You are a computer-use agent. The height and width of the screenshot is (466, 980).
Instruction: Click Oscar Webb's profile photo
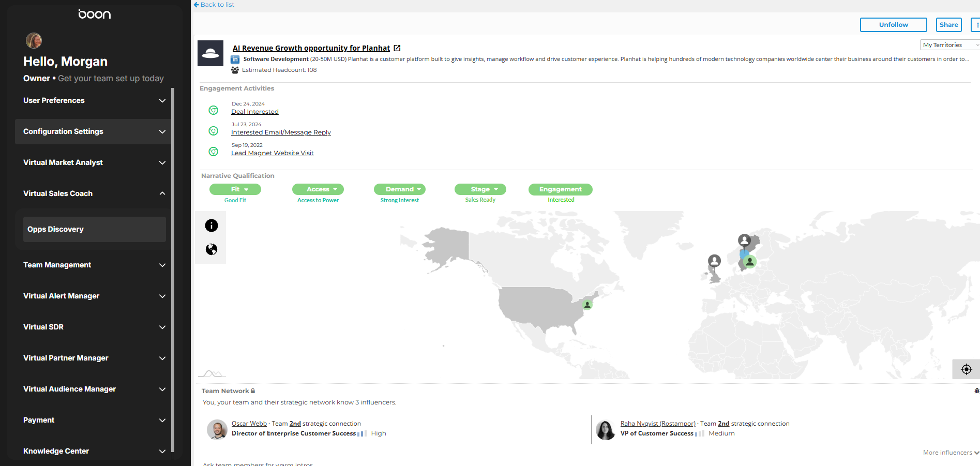pyautogui.click(x=217, y=429)
